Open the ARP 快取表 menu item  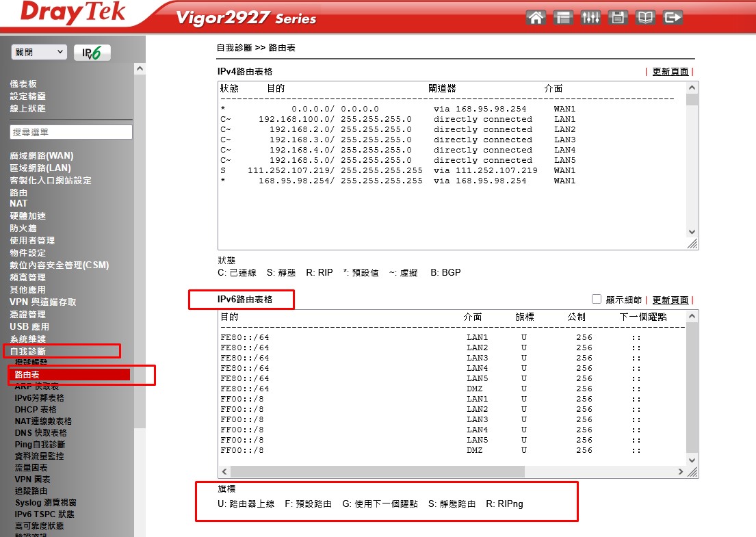(37, 387)
